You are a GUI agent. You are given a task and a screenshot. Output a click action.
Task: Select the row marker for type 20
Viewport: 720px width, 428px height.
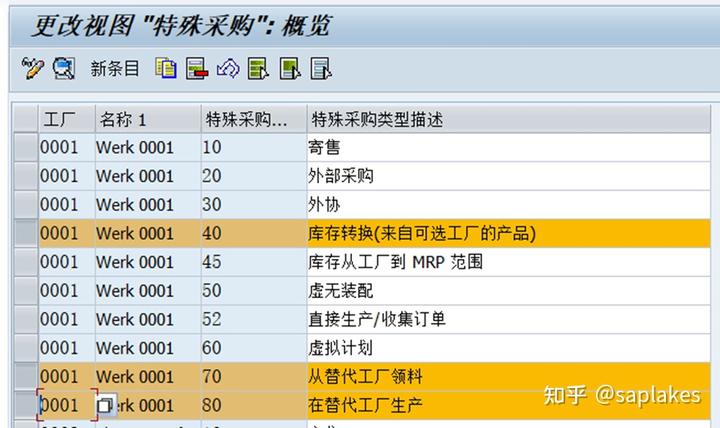tap(25, 176)
